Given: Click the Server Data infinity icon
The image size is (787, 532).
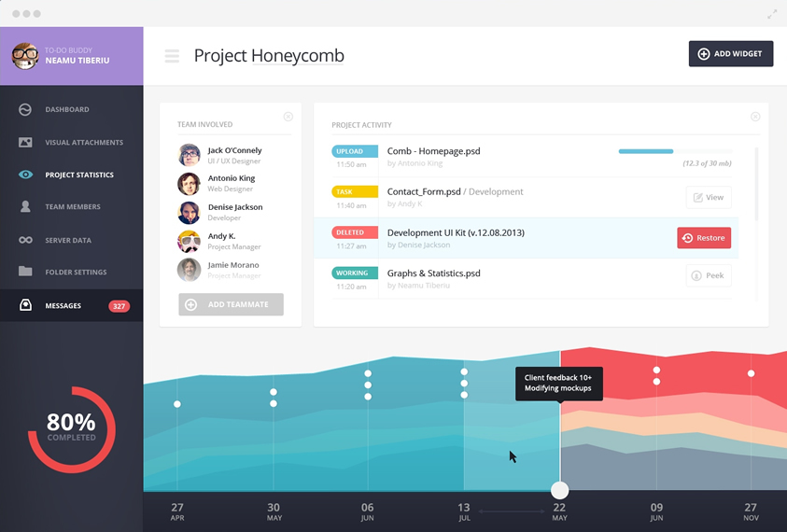Looking at the screenshot, I should coord(25,240).
